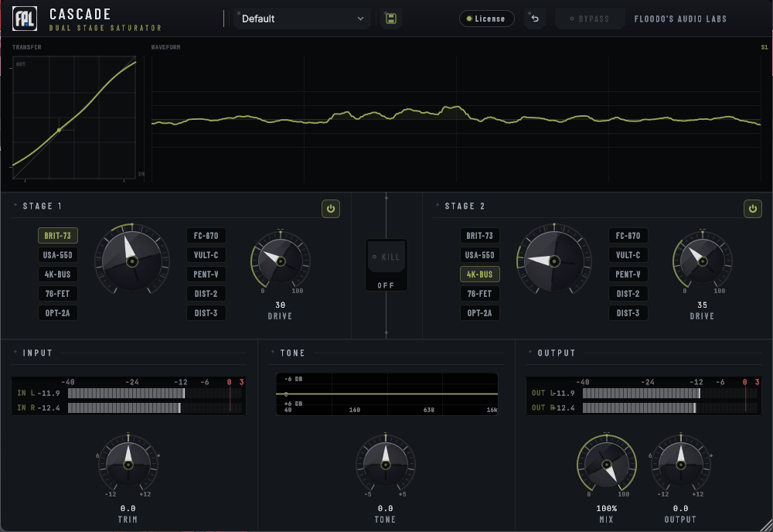Click the Stage 2 DRIVE knob
The height and width of the screenshot is (532, 773).
pos(703,261)
